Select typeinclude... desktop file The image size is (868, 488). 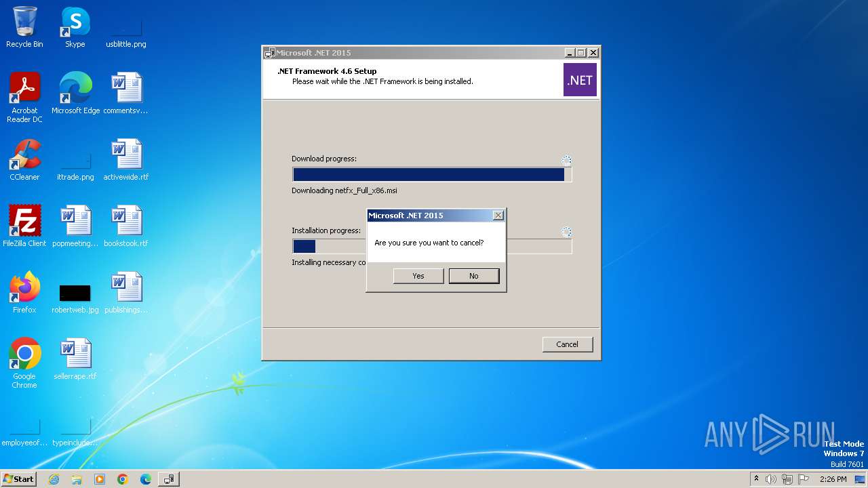[x=75, y=432]
